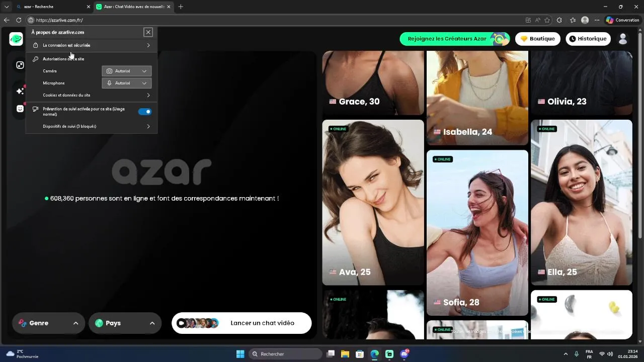
Task: Click the lock icon in the address bar
Action: pyautogui.click(x=31, y=20)
